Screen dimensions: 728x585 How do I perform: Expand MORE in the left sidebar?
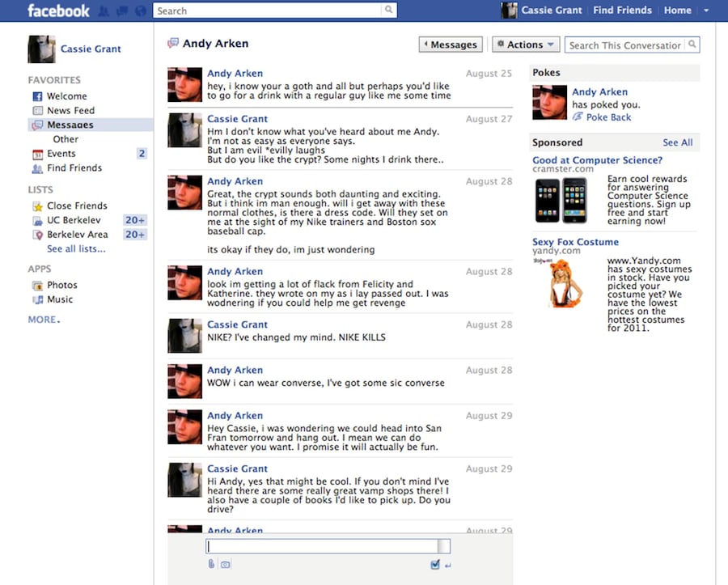(44, 320)
